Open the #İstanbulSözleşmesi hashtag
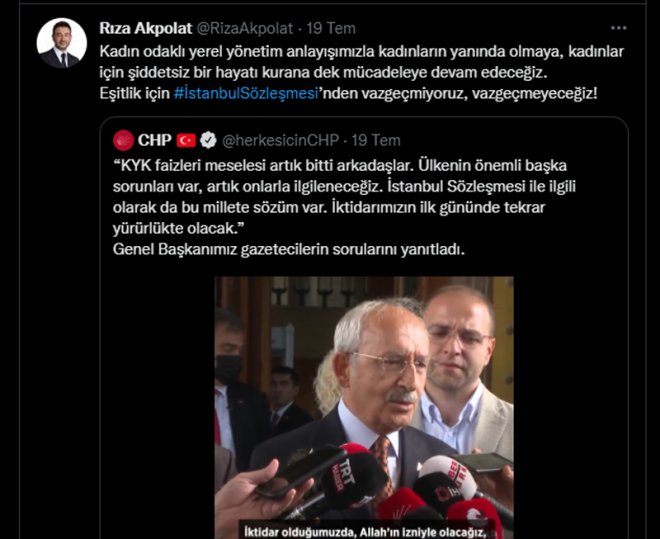 coord(246,93)
